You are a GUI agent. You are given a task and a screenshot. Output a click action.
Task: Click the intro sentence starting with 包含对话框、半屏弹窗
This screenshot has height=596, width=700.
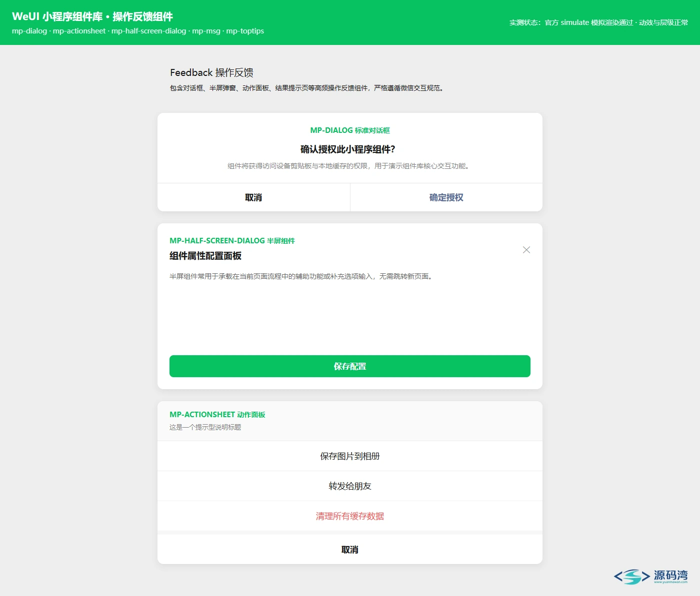307,88
